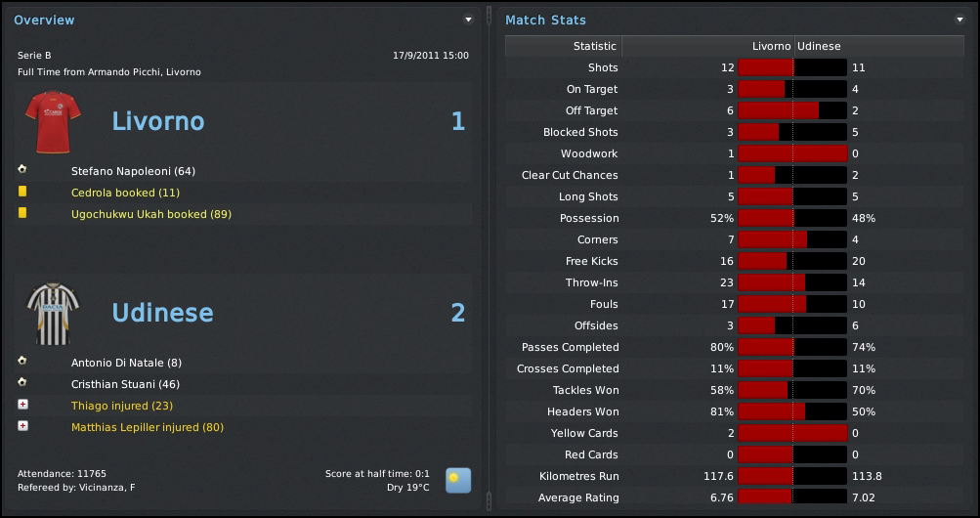Open the Match Stats panel dropdown arrow
Viewport: 980px width, 518px height.
click(959, 20)
